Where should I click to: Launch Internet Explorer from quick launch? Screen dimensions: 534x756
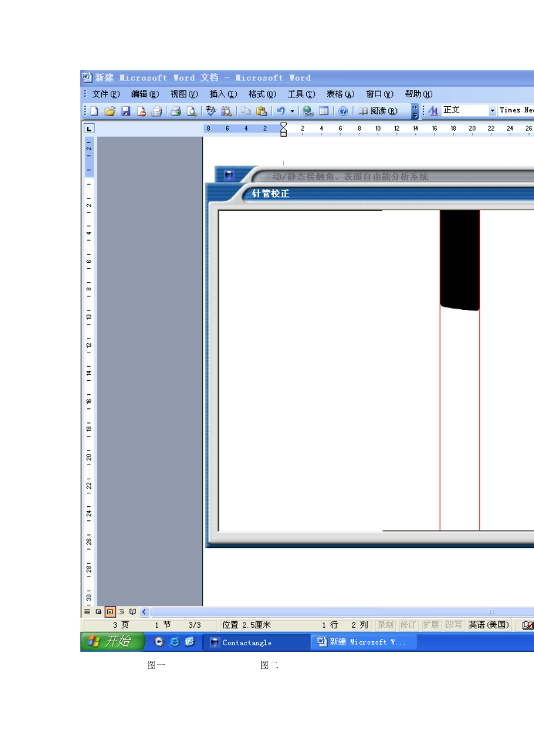point(174,642)
